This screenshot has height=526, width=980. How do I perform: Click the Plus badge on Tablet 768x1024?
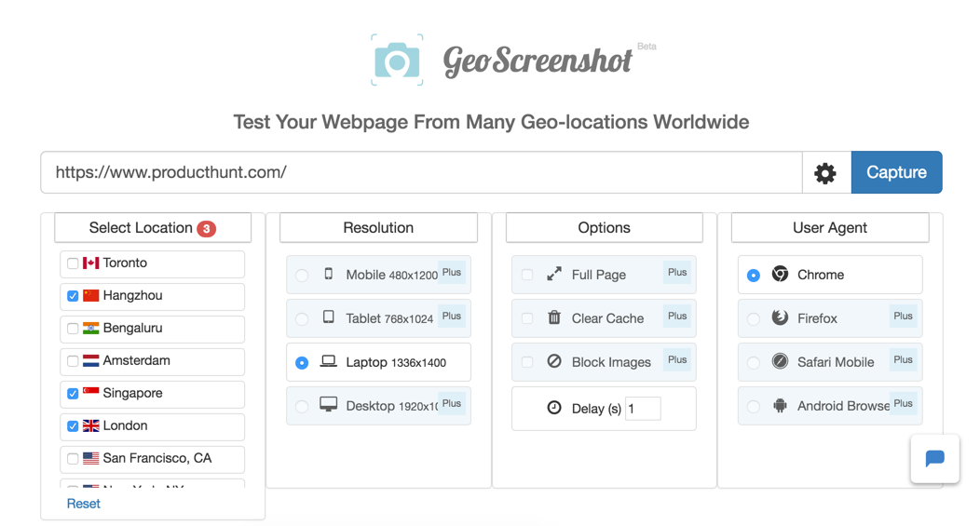[x=452, y=317]
